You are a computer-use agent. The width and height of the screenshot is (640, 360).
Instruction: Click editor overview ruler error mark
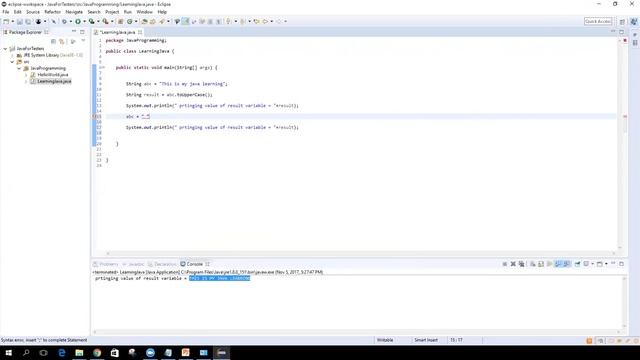[x=625, y=116]
